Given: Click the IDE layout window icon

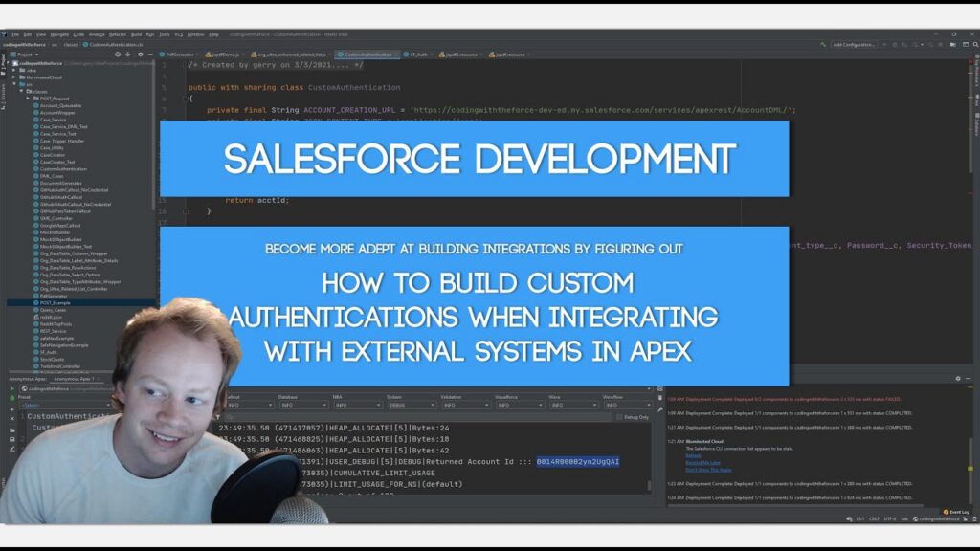Looking at the screenshot, I should (966, 45).
